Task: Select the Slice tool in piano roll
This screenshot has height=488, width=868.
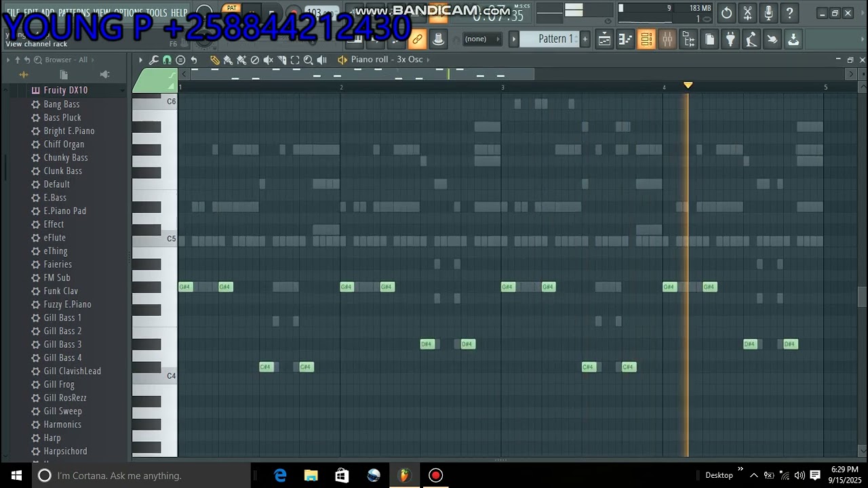Action: pos(282,60)
